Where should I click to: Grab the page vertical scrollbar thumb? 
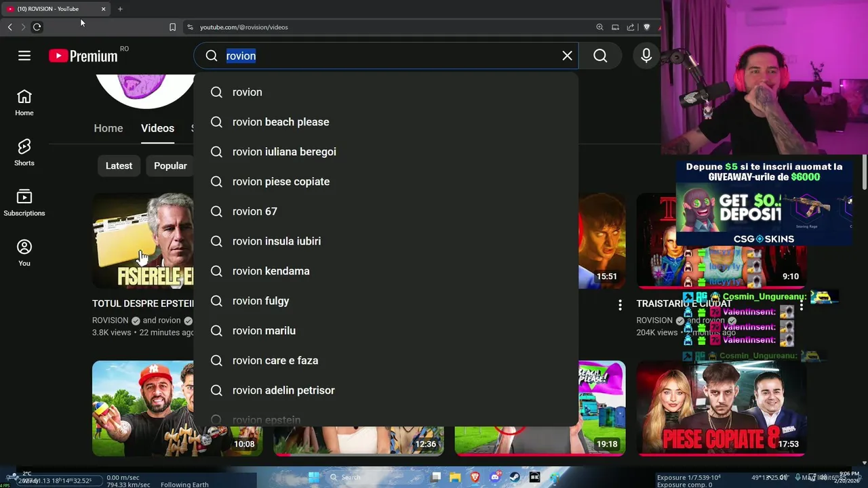(x=864, y=173)
